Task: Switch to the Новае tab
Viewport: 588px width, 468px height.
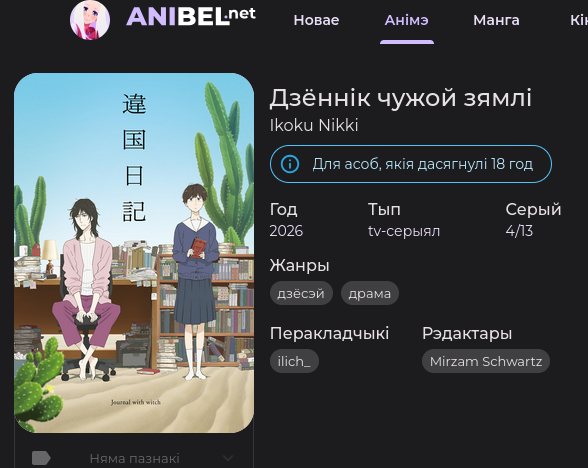Action: click(x=316, y=20)
